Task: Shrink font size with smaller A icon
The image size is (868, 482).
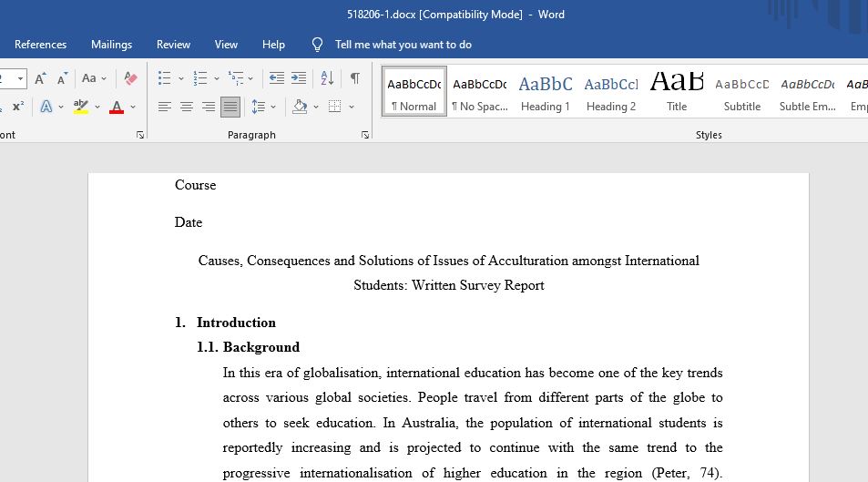Action: point(62,78)
